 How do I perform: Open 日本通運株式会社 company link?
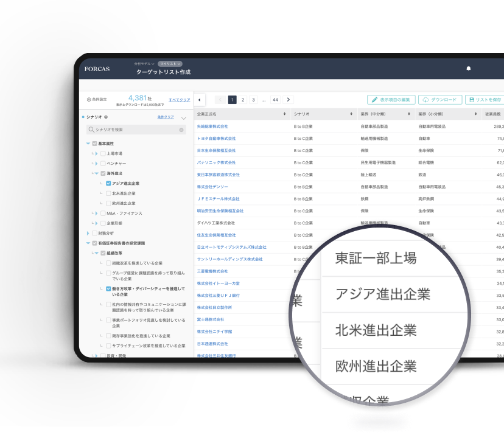click(x=212, y=344)
